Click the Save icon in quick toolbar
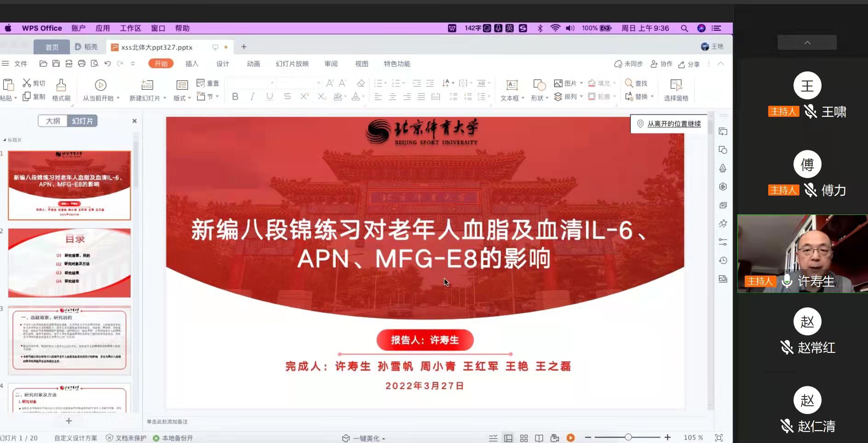The height and width of the screenshot is (443, 868). pos(56,63)
